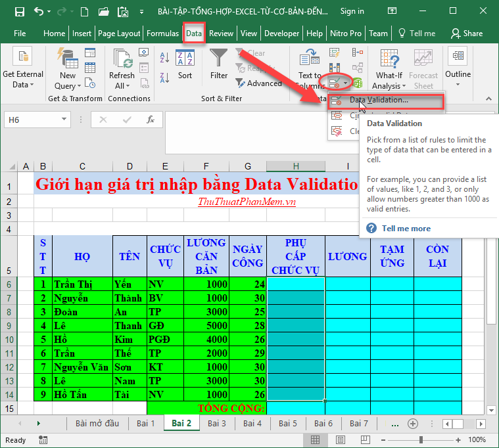Select all cells with corner triangle

point(12,166)
